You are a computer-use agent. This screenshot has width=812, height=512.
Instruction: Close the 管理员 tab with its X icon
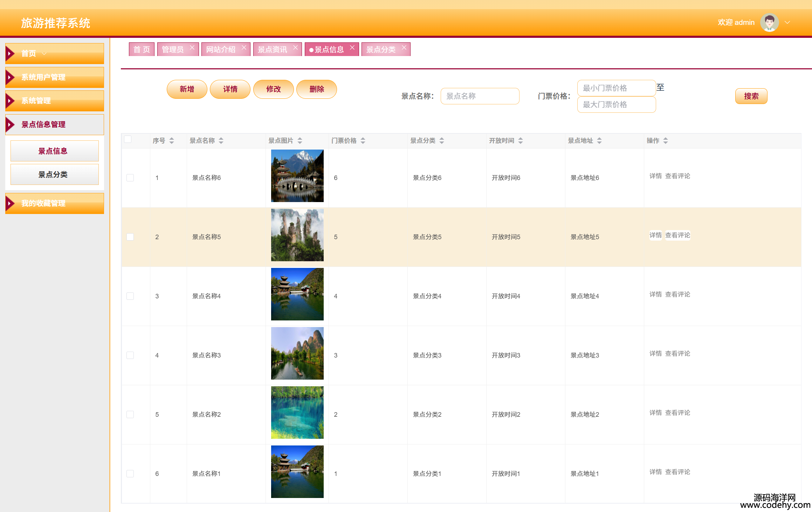[x=192, y=48]
